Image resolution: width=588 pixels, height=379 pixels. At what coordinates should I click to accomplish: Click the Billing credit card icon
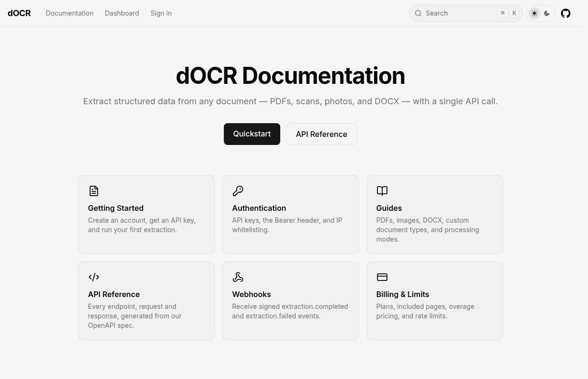382,277
